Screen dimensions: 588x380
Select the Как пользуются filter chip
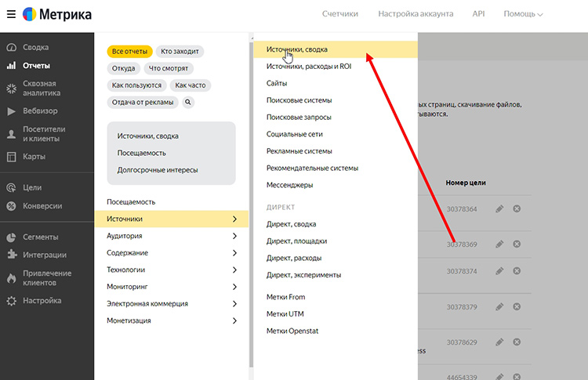tap(136, 85)
